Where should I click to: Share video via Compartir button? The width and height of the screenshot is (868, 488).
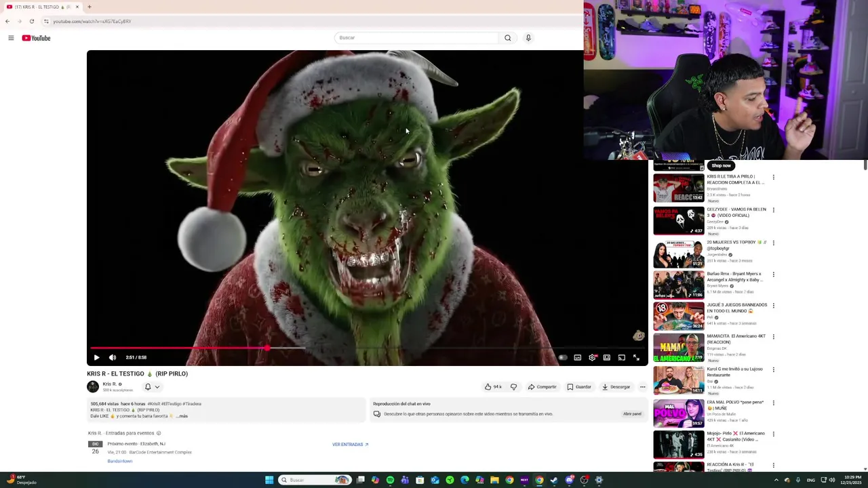coord(542,387)
